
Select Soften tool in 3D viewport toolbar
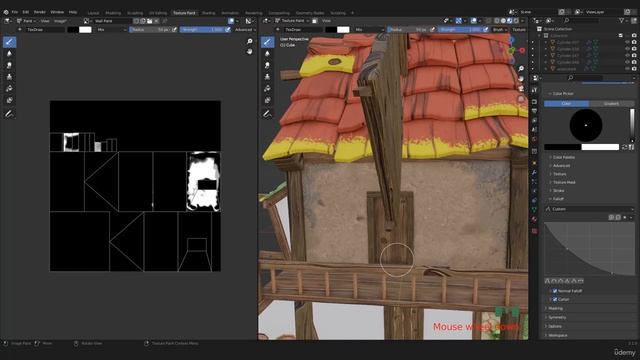coord(267,53)
